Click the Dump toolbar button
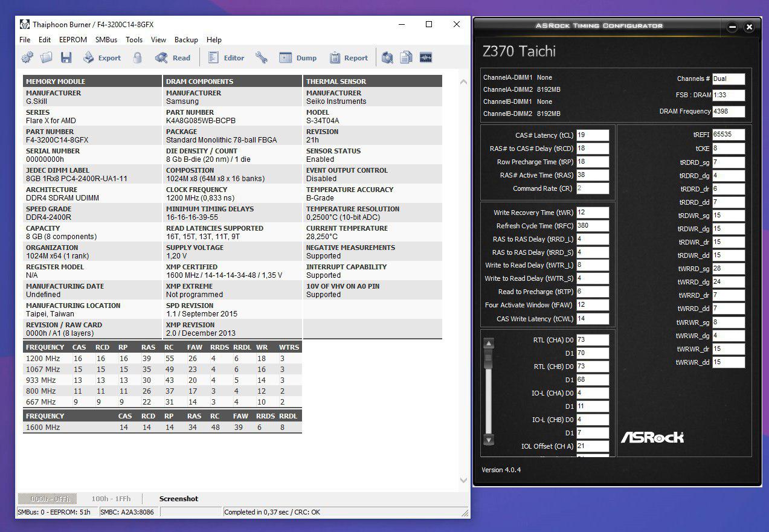 (x=298, y=58)
